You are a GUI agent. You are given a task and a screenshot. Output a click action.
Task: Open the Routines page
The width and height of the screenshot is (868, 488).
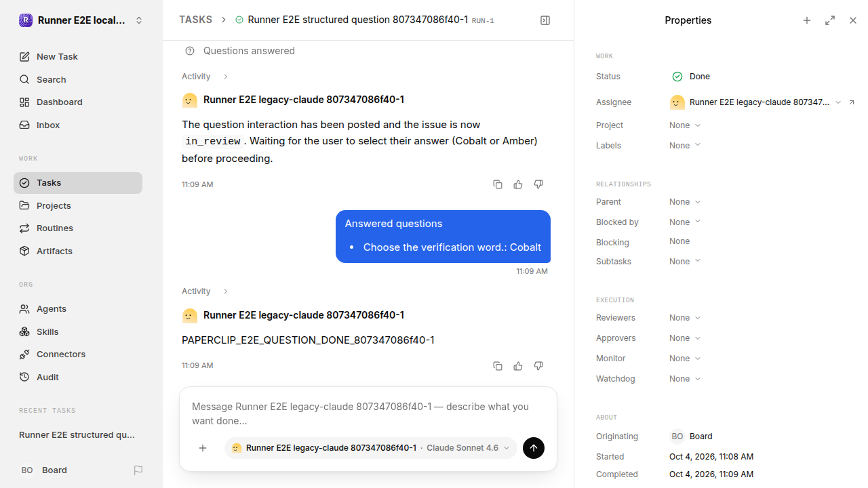pyautogui.click(x=78, y=228)
